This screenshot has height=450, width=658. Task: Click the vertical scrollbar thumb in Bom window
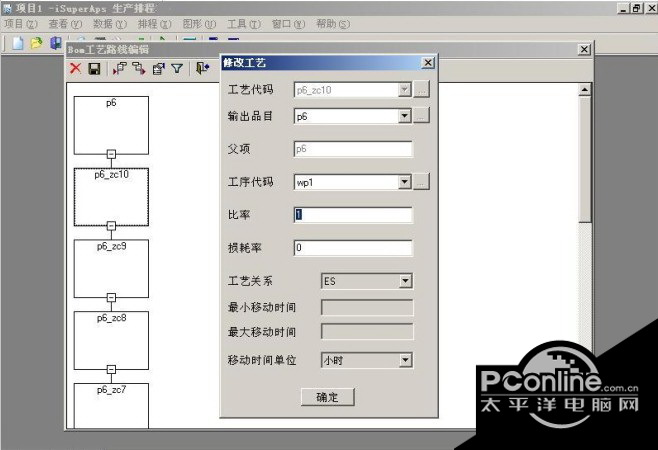pos(585,160)
